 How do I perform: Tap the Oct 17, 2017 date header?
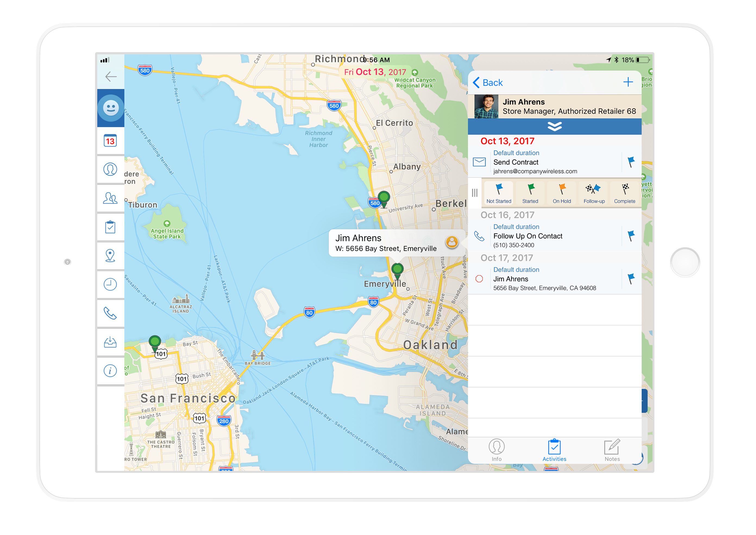507,258
